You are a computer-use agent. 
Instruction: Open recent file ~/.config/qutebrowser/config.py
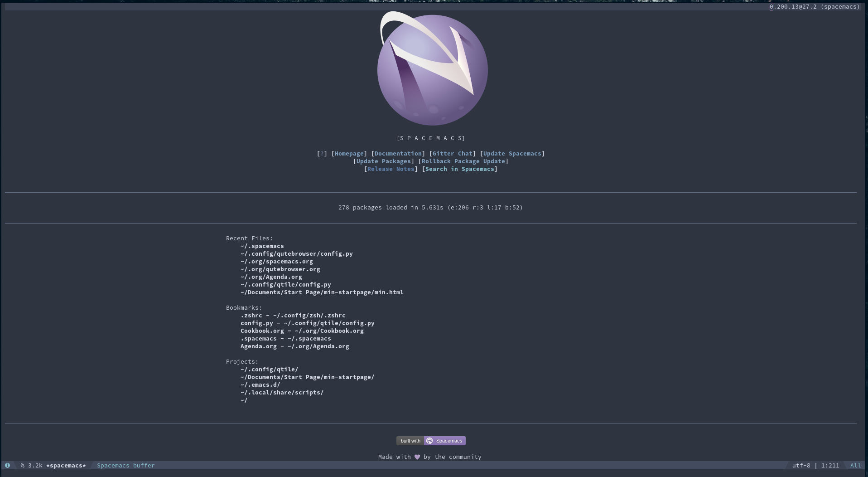point(297,254)
